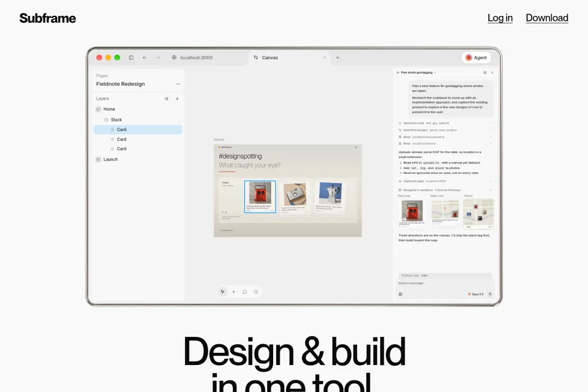Open a new tab with the plus icon

coord(337,58)
